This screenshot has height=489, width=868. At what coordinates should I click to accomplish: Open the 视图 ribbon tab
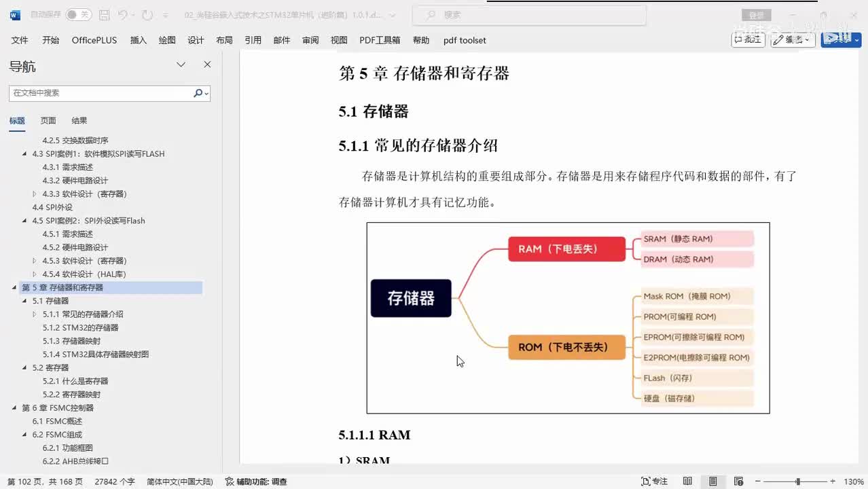[x=339, y=40]
